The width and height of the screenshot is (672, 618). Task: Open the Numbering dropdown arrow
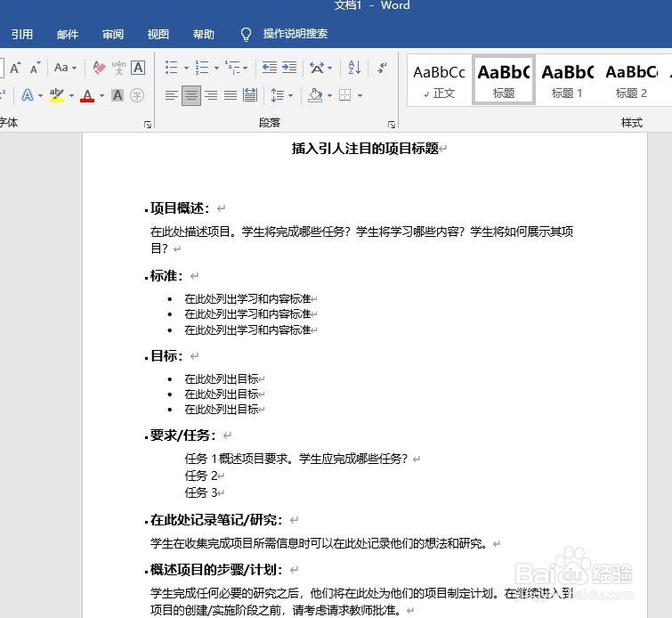pyautogui.click(x=216, y=68)
